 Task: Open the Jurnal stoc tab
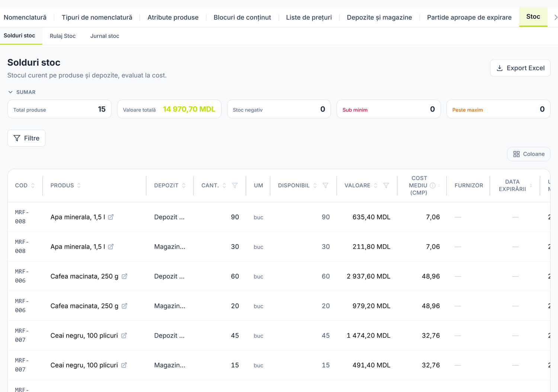click(105, 36)
